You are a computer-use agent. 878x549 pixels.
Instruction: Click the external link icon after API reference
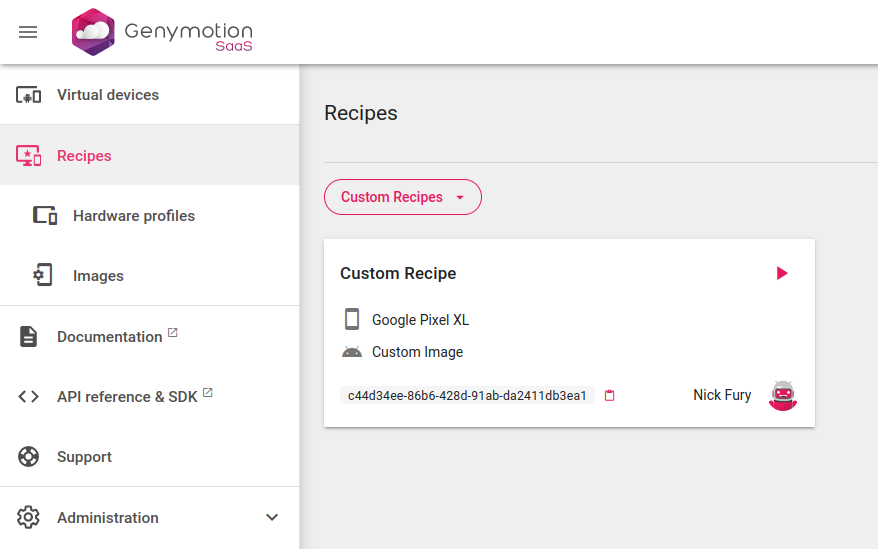pos(208,392)
